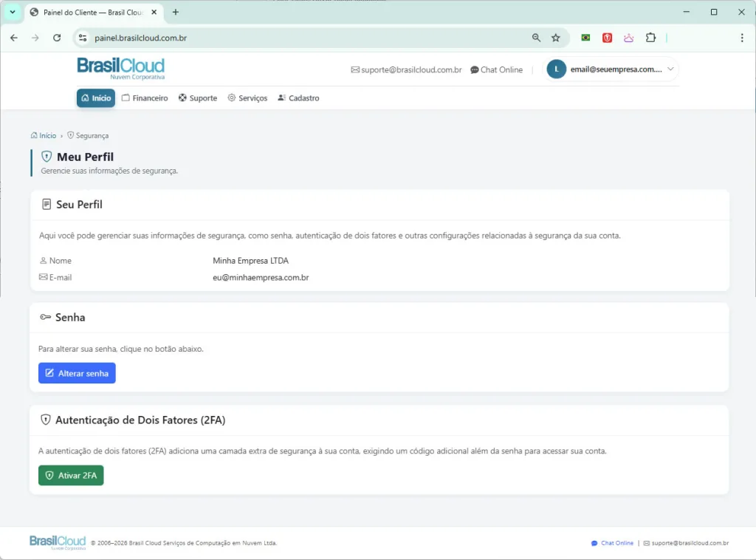Open the Chrome three-dot menu
Screen dimensions: 756x560
[740, 38]
